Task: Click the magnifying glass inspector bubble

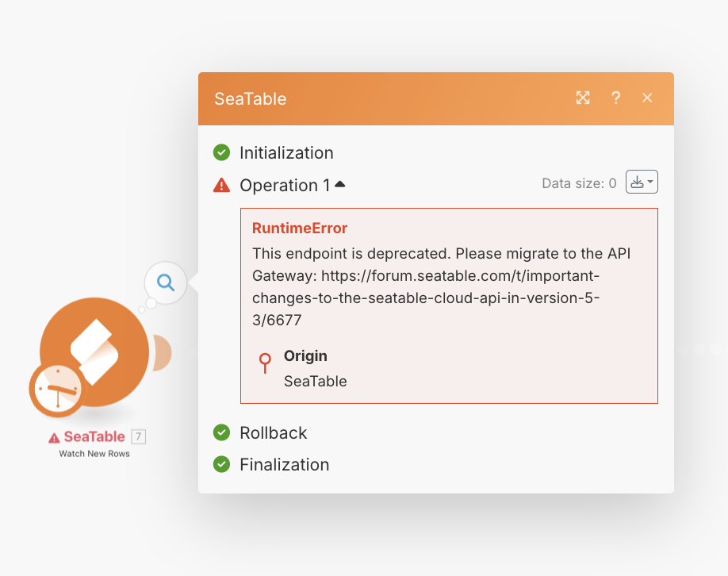Action: tap(166, 282)
